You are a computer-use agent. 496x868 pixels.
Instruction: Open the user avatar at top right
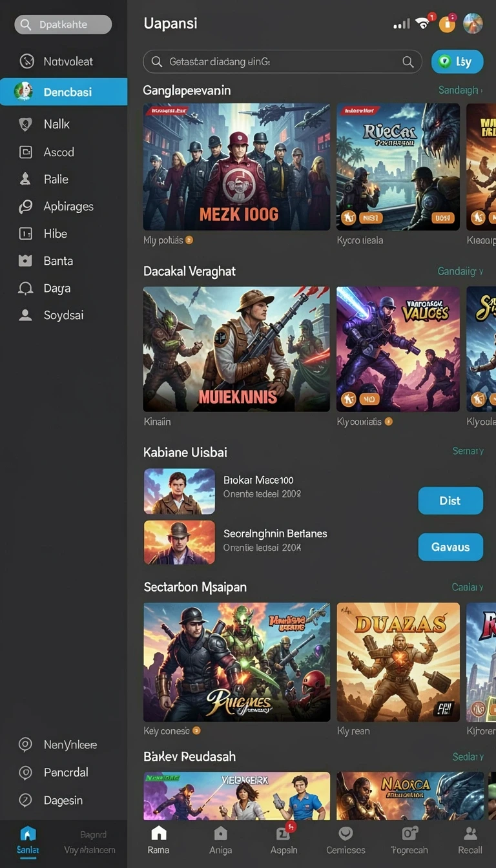pyautogui.click(x=473, y=23)
